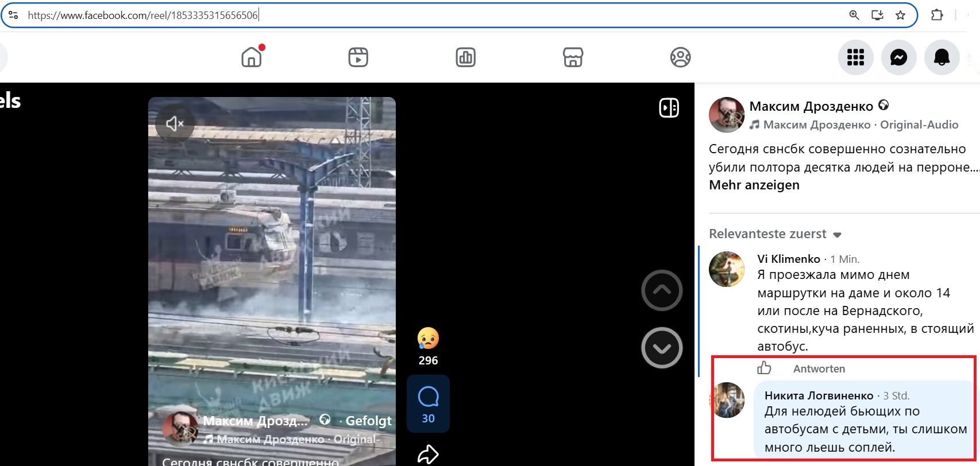Open Никита Логвиненко's avatar picture
This screenshot has height=466, width=980.
coord(727,400)
